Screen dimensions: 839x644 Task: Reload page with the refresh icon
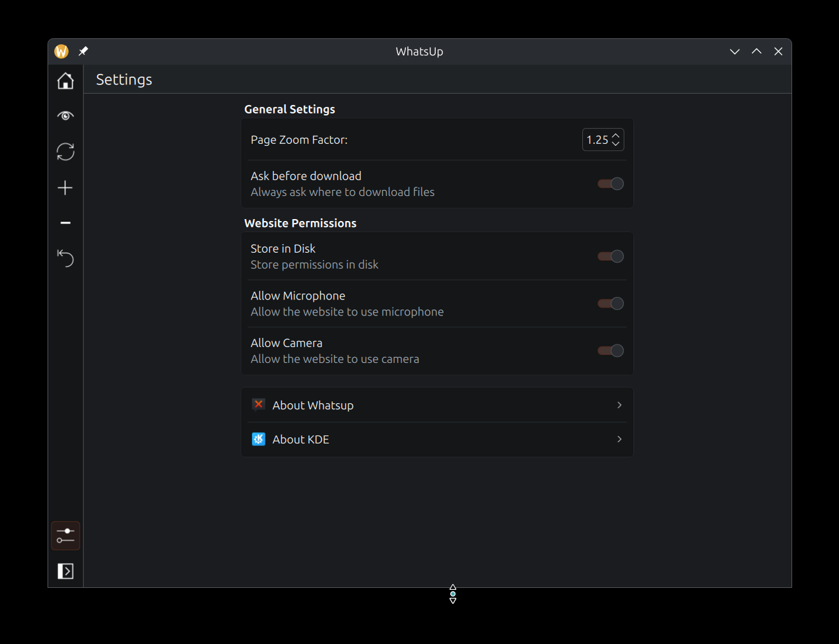click(x=65, y=152)
